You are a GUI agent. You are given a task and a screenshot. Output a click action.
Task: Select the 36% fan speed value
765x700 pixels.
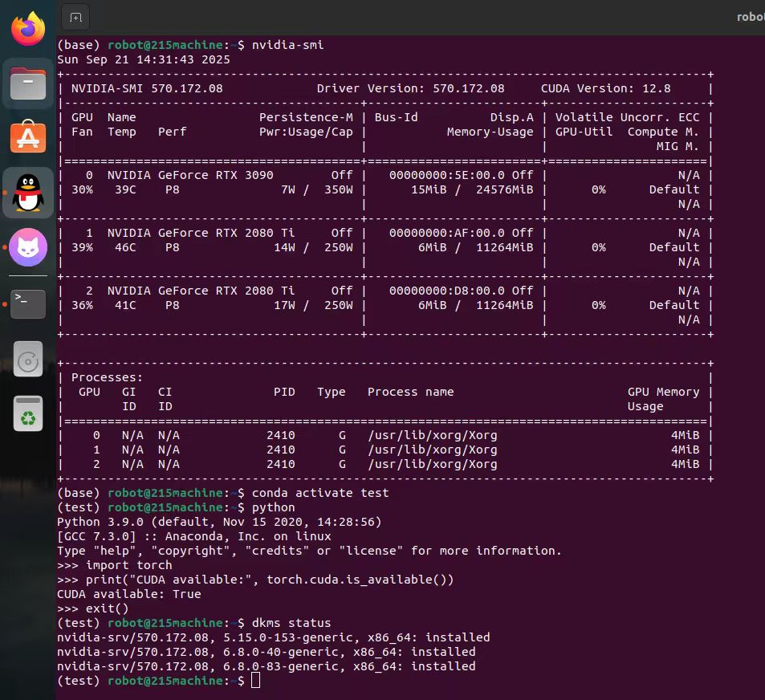[82, 305]
